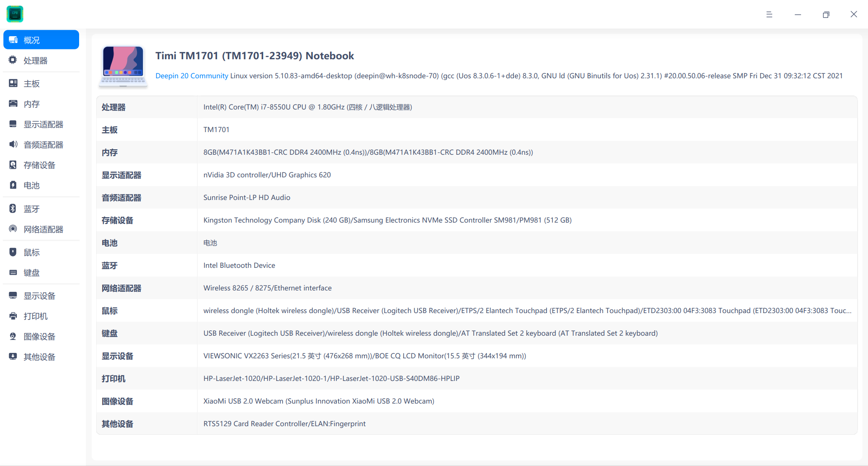The width and height of the screenshot is (868, 466).
Task: Select the processor (处理器) chip icon
Action: pyautogui.click(x=13, y=60)
